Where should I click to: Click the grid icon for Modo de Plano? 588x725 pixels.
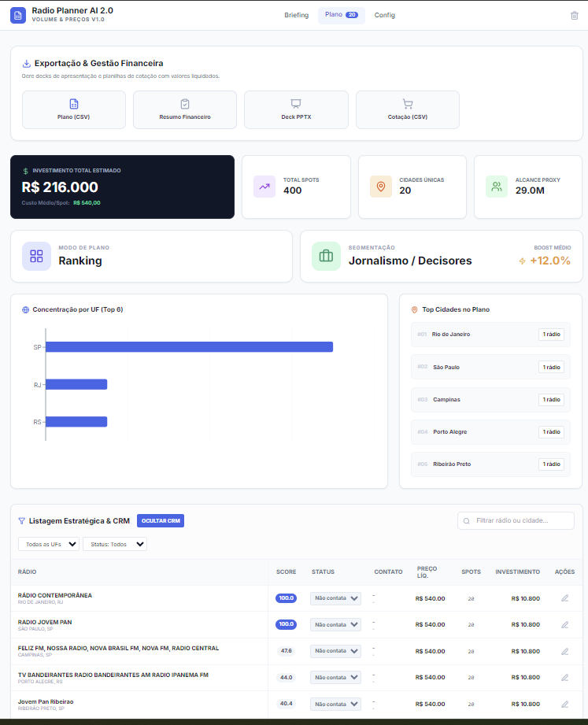36,256
